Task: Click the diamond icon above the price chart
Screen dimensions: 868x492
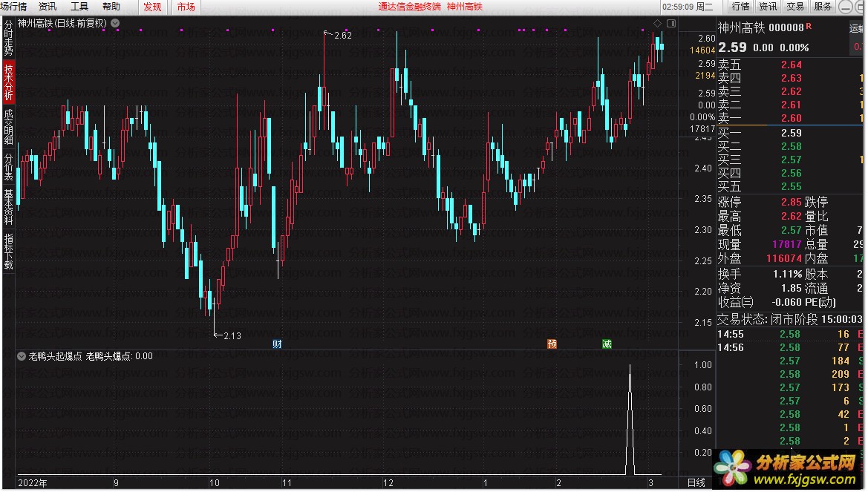Action: [657, 23]
